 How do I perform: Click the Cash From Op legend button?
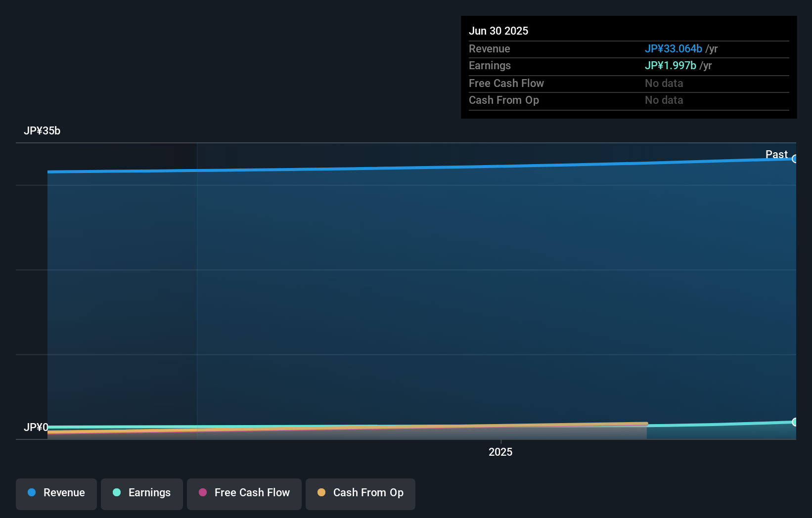(x=360, y=494)
